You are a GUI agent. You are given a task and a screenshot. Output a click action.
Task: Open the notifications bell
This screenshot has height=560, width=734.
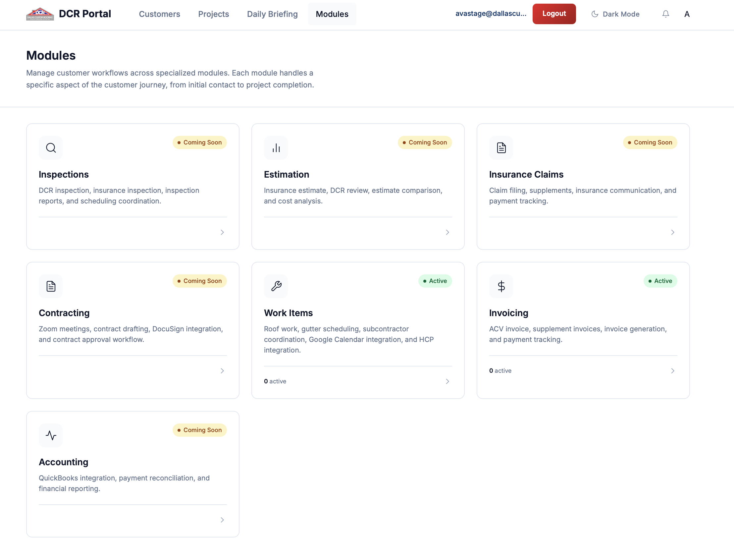(665, 14)
